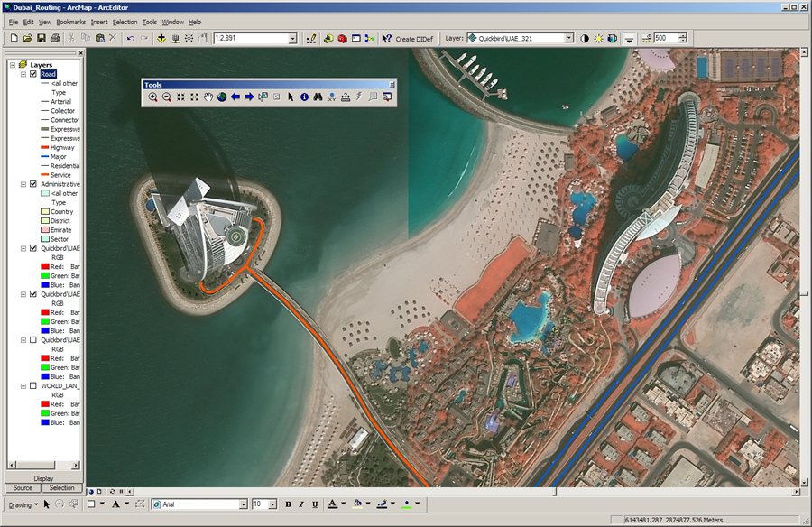Image resolution: width=812 pixels, height=527 pixels.
Task: Open the map scale dropdown
Action: (x=292, y=38)
